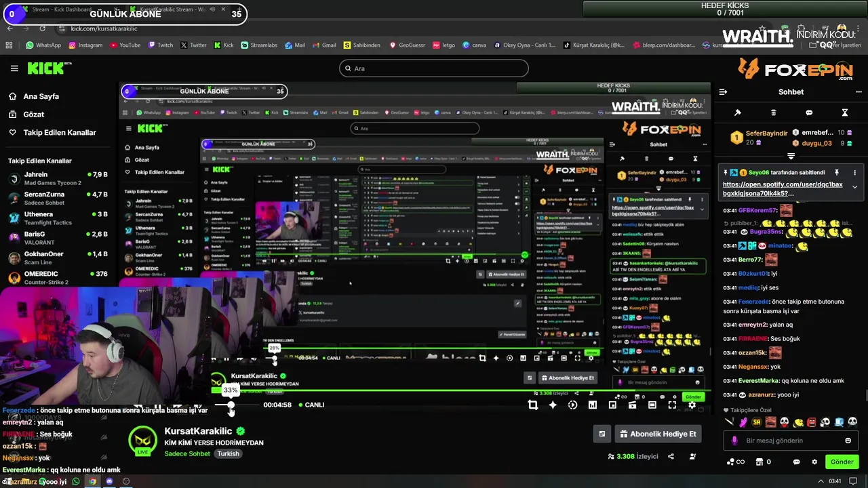Go to Ana Sayfa in Kick sidebar
This screenshot has height=488, width=868.
[41, 96]
